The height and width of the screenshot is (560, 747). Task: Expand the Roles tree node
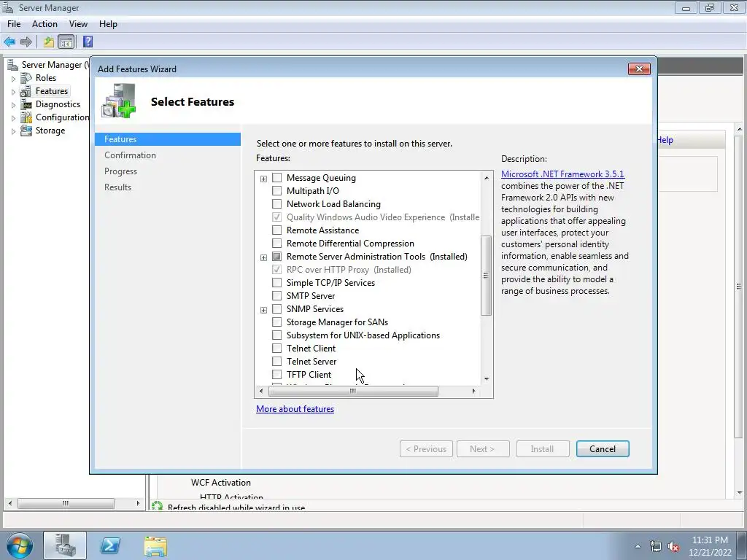click(13, 79)
